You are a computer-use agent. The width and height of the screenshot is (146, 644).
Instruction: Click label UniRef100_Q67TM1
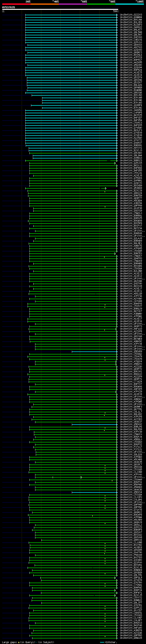pyautogui.click(x=131, y=410)
